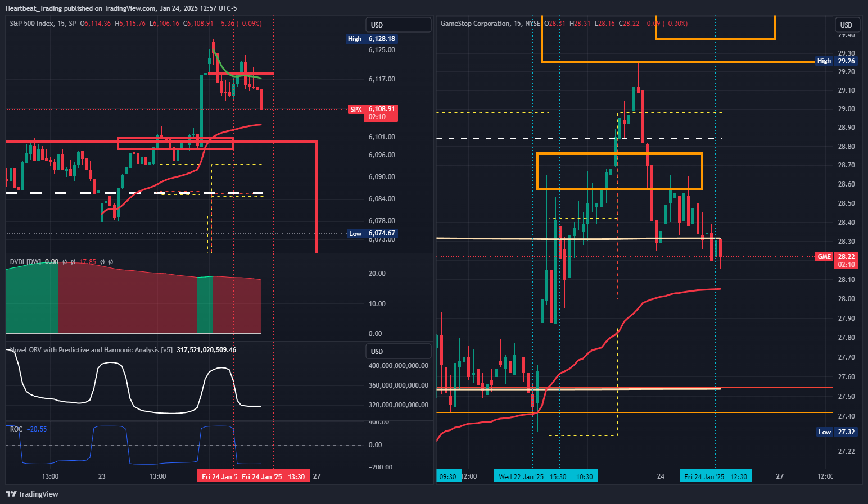
Task: Open USD currency selector in Novel OBV pane
Action: coord(398,351)
